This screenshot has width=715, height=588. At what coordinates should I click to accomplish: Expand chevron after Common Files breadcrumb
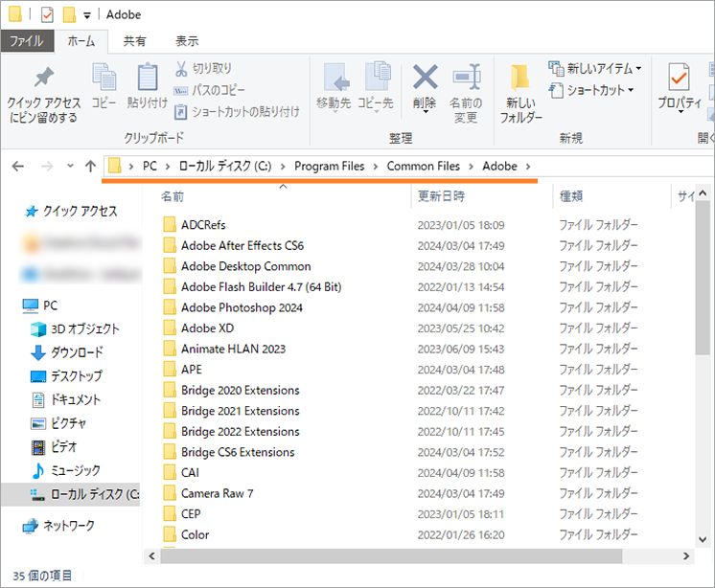pyautogui.click(x=471, y=167)
